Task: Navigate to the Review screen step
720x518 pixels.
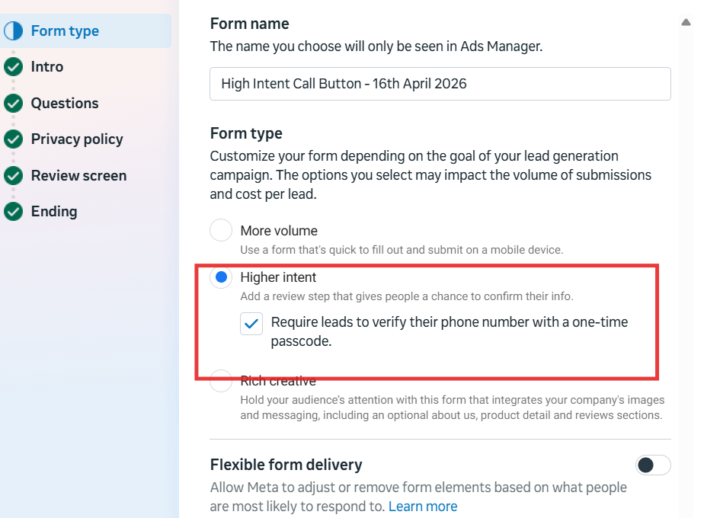Action: (x=79, y=175)
